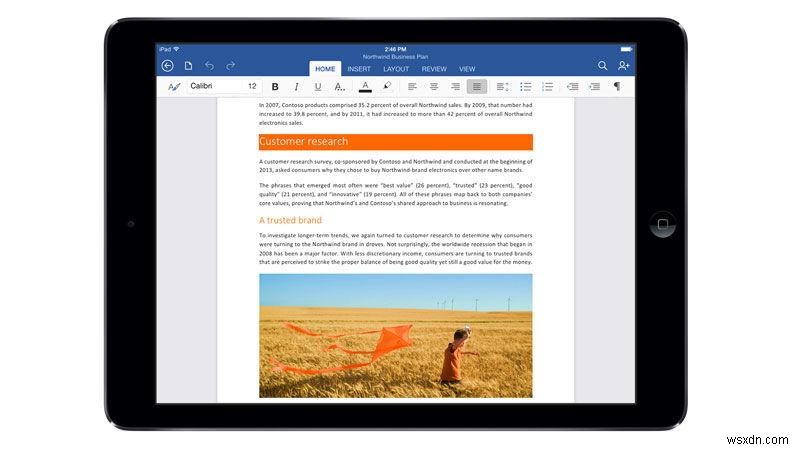Open the text styles icon
The width and height of the screenshot is (800, 450).
pyautogui.click(x=174, y=87)
